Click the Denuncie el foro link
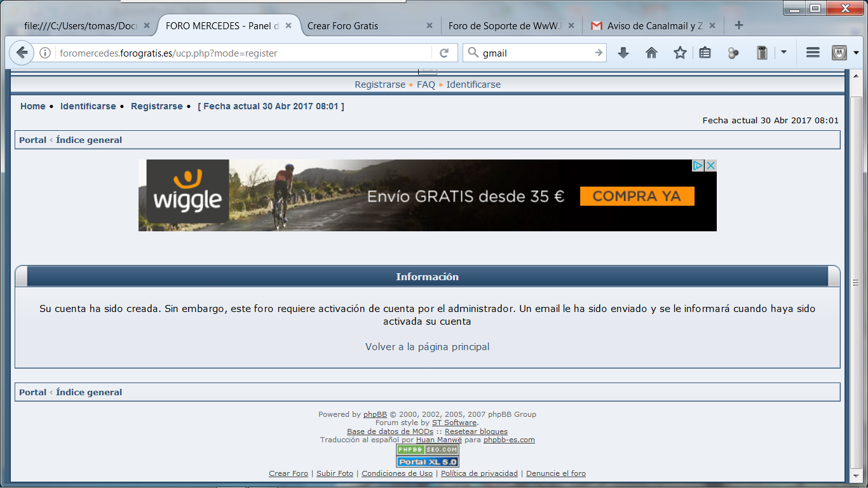This screenshot has width=868, height=488. click(556, 473)
